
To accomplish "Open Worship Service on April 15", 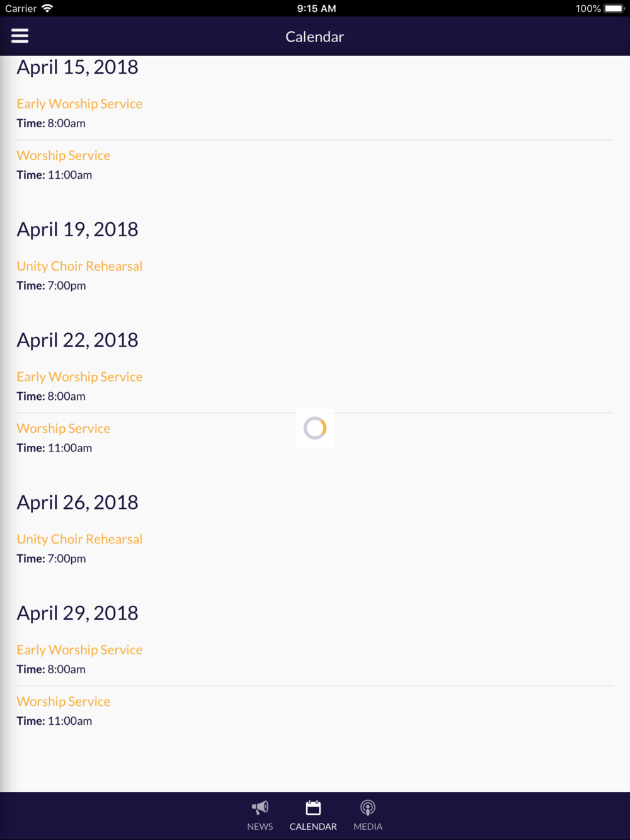I will (x=64, y=156).
